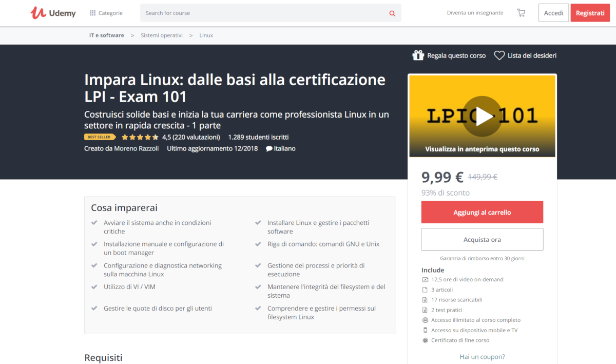Click Aggiungi al carrello button

tap(482, 212)
